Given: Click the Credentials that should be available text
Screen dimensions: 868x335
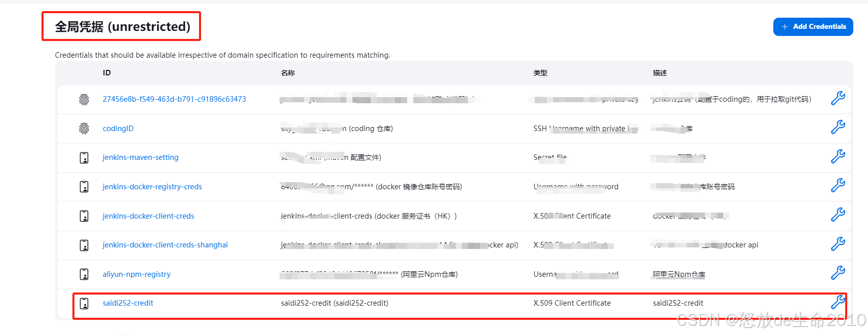Looking at the screenshot, I should click(222, 55).
